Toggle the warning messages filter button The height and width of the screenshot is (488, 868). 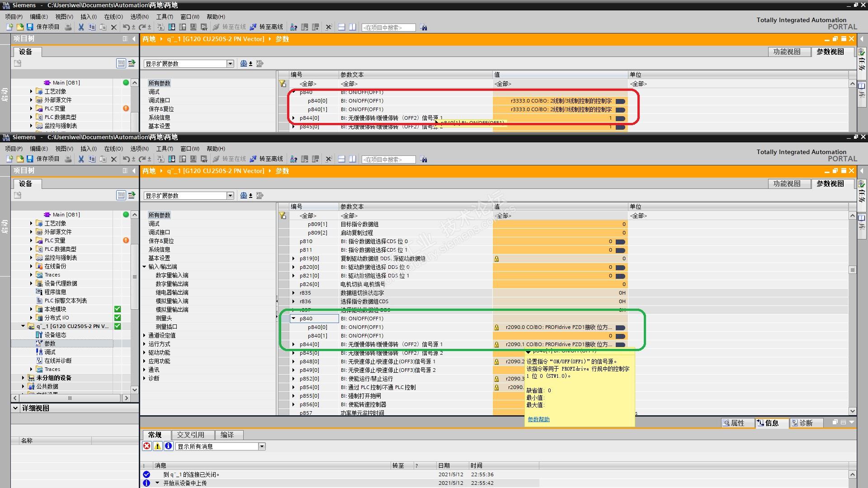158,446
